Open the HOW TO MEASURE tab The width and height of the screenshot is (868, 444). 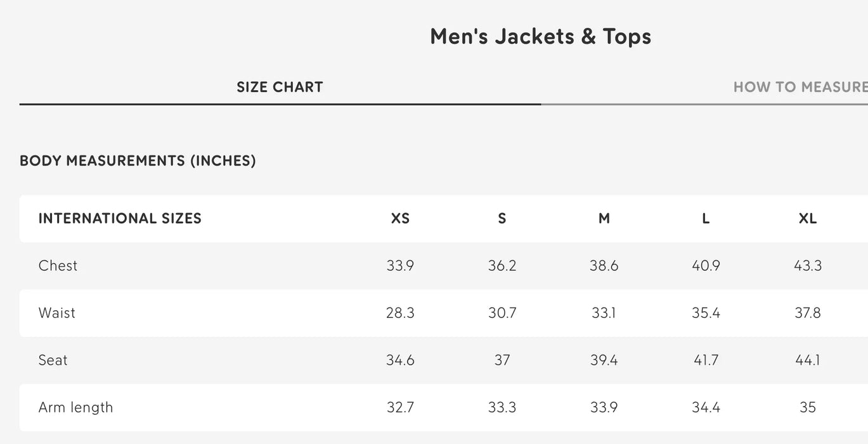coord(800,87)
